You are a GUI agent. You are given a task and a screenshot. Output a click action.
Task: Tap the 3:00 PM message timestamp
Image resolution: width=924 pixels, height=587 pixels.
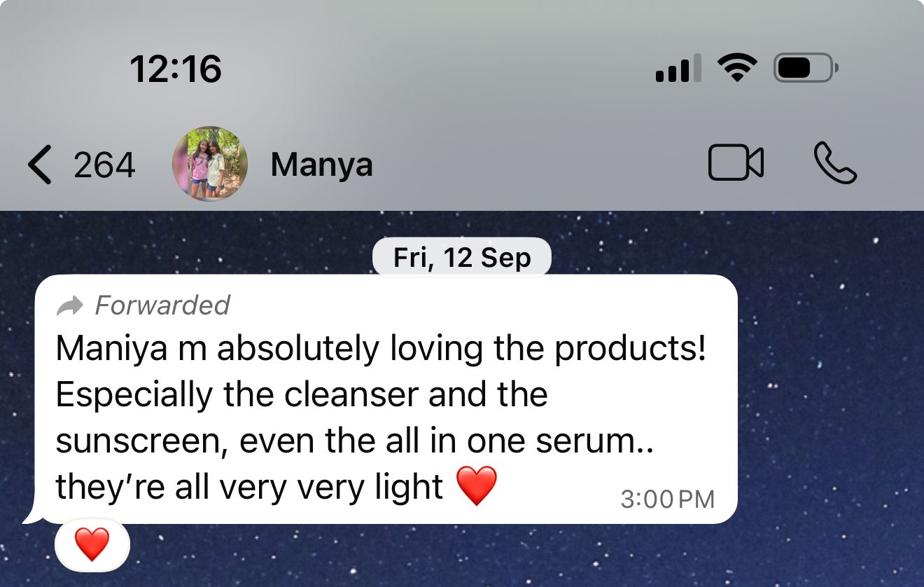pyautogui.click(x=668, y=499)
